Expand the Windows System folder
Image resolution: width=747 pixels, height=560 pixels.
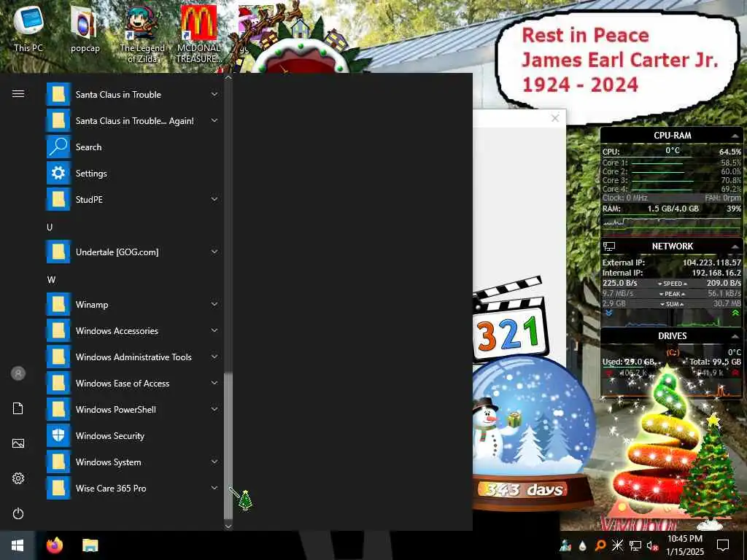[214, 462]
